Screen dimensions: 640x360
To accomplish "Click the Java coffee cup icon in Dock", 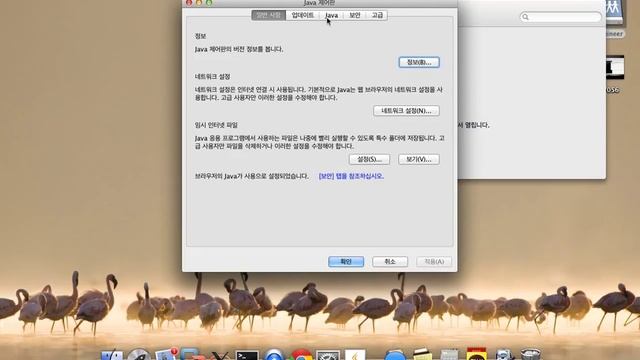I will [355, 355].
